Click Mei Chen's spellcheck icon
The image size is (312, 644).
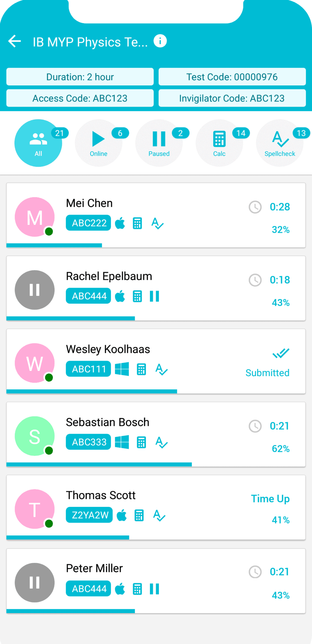point(157,223)
